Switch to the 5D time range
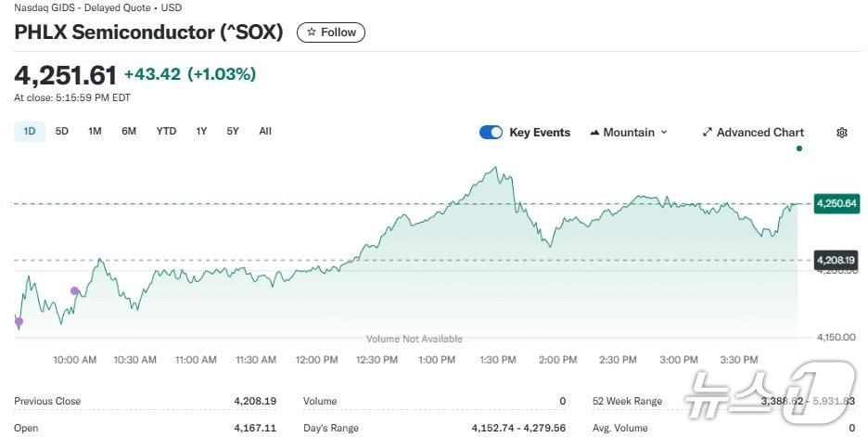 coord(62,132)
